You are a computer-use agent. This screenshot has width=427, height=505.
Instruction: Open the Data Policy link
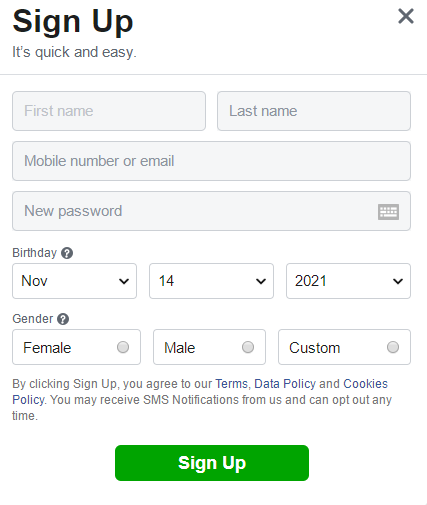(x=285, y=384)
